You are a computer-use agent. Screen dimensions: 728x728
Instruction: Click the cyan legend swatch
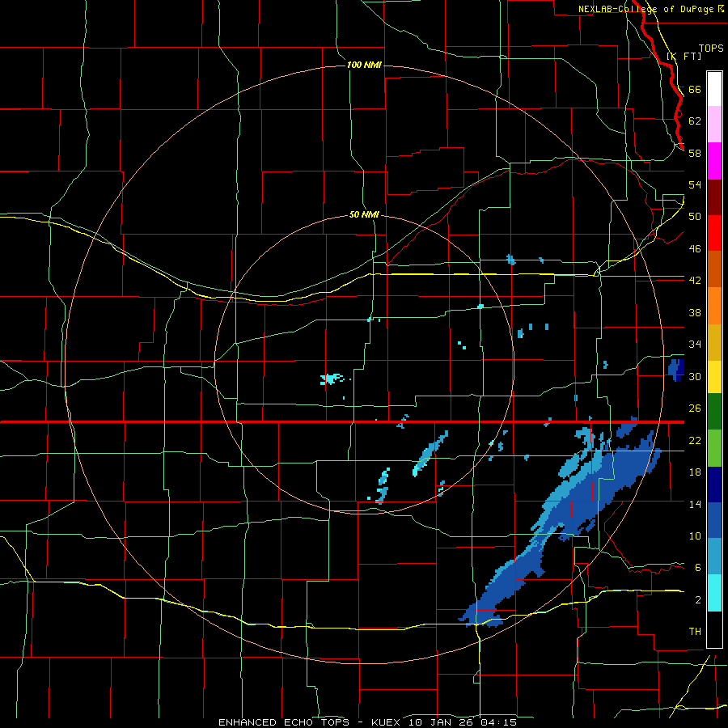(714, 593)
